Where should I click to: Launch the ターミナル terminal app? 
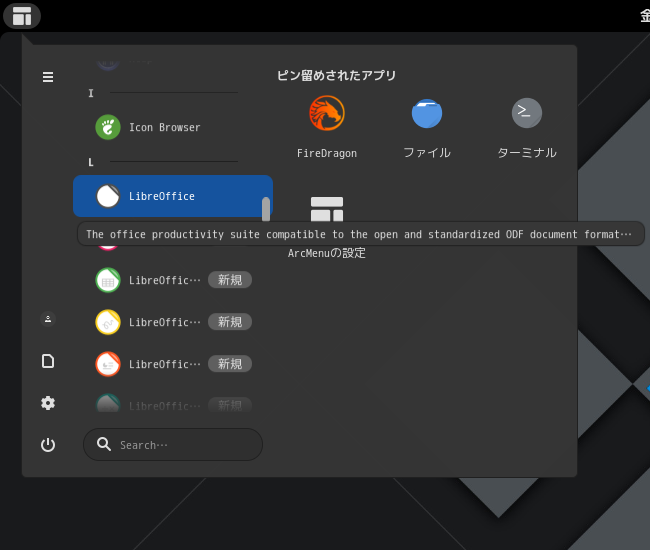tap(527, 127)
